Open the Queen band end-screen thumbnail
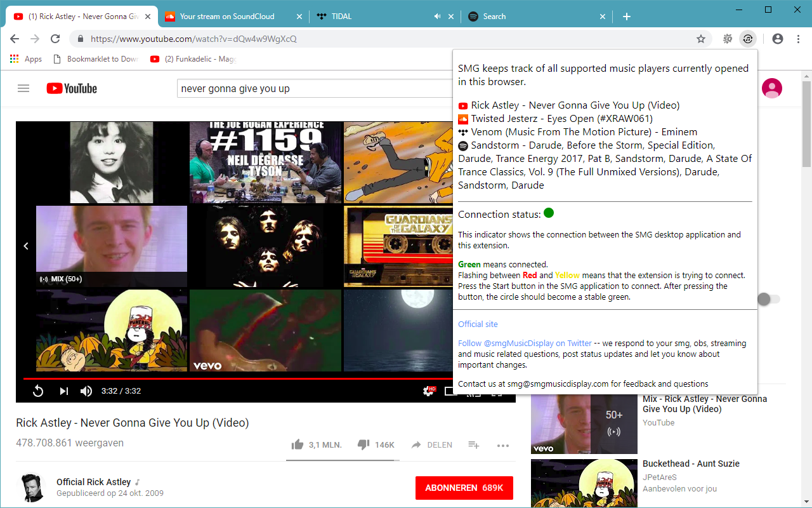Screen dimensions: 812x508 266,246
